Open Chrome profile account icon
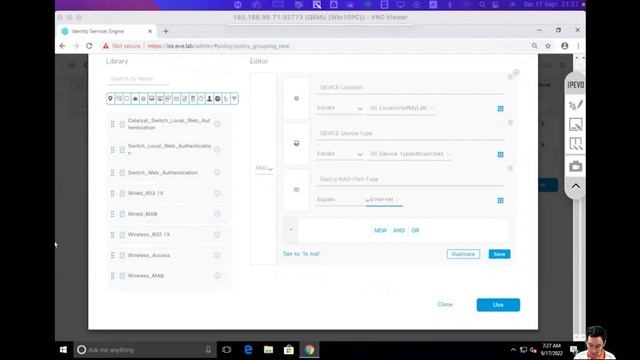 [564, 46]
